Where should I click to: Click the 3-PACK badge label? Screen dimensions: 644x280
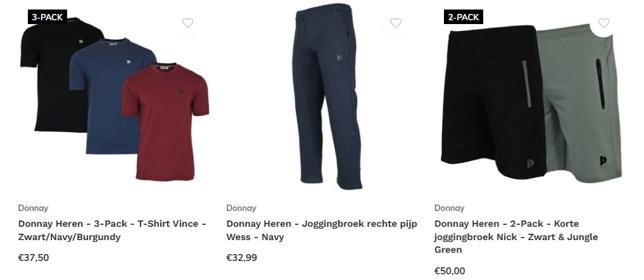point(47,17)
